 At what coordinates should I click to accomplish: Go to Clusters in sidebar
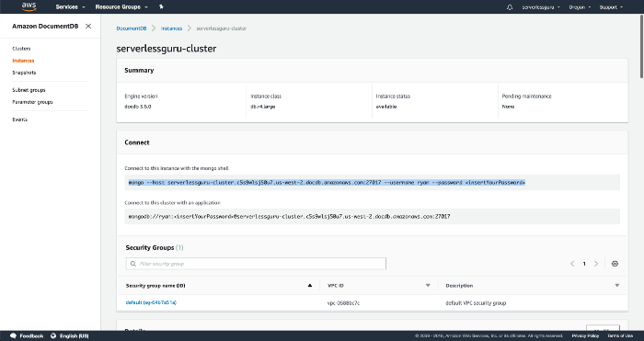21,49
